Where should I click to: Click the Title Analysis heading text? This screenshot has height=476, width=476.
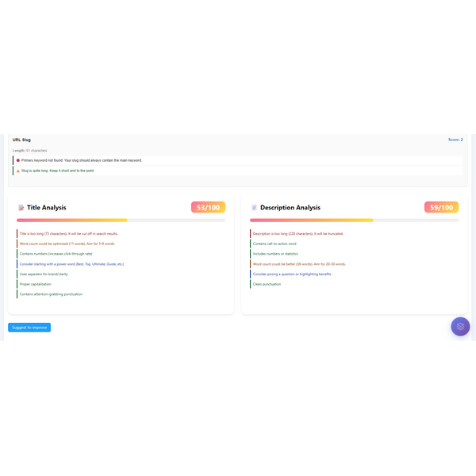click(46, 208)
